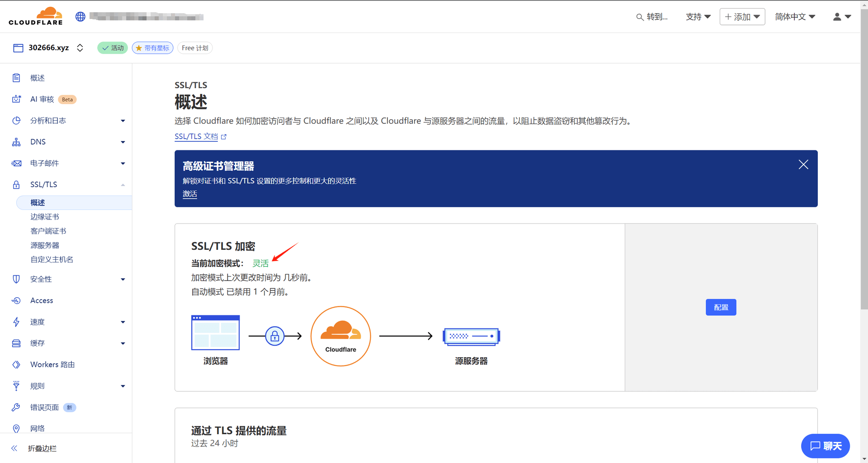Select the DNS sitemap icon in sidebar

point(16,141)
